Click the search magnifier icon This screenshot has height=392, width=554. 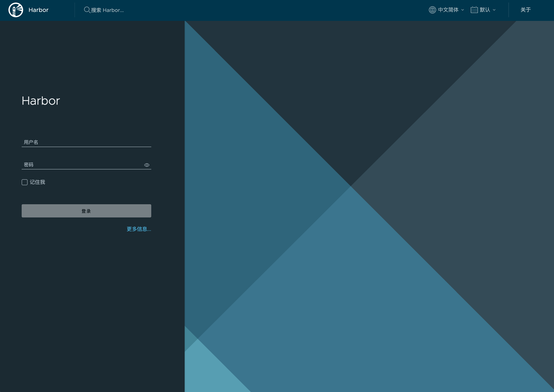pos(87,10)
